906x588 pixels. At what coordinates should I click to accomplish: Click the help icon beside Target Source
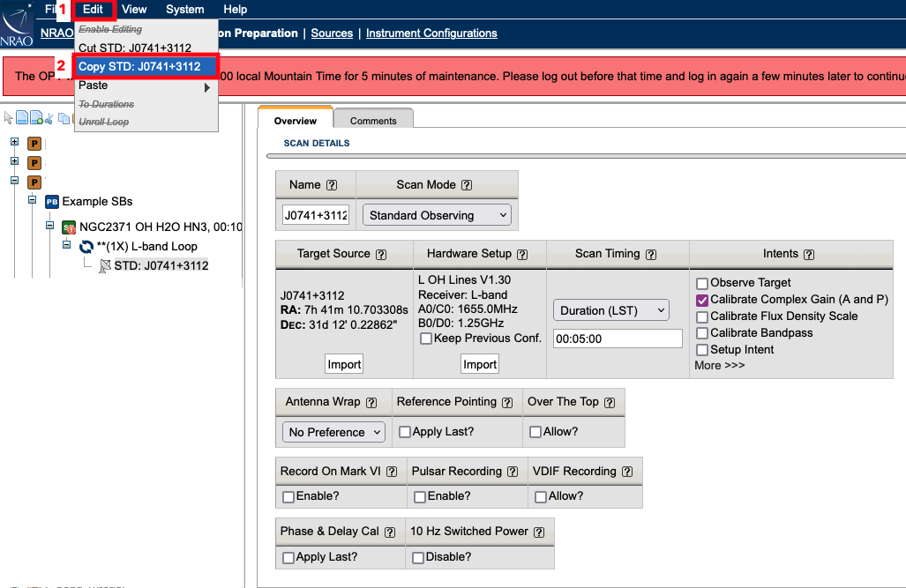tap(381, 254)
